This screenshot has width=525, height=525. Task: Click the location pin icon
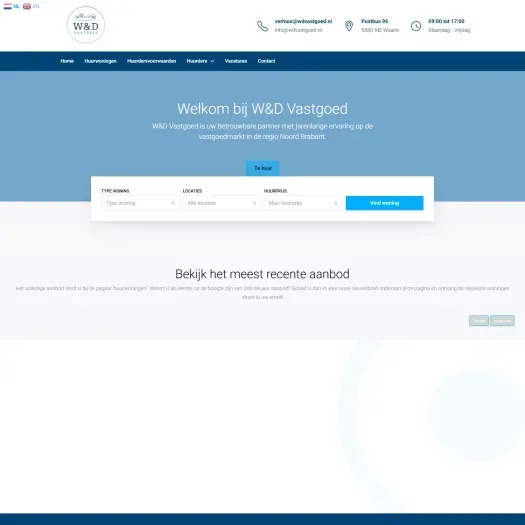[x=349, y=26]
